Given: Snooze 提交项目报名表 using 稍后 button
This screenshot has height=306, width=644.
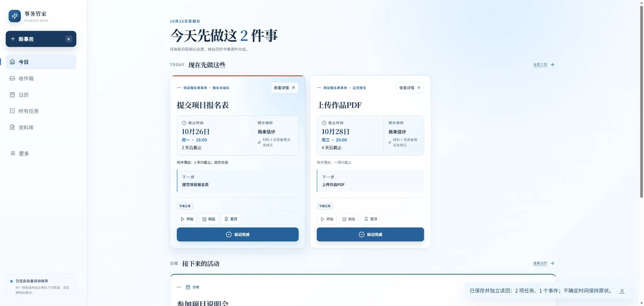Looking at the screenshot, I should [x=208, y=219].
